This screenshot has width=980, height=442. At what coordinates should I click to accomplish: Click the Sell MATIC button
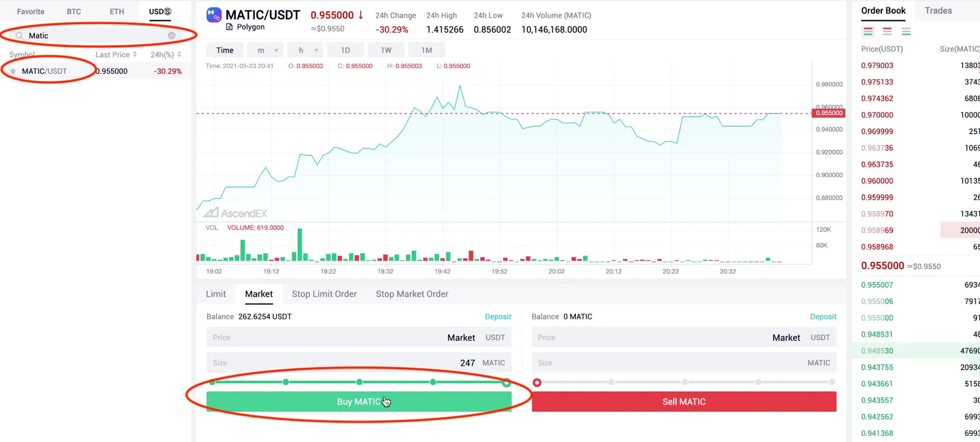684,402
